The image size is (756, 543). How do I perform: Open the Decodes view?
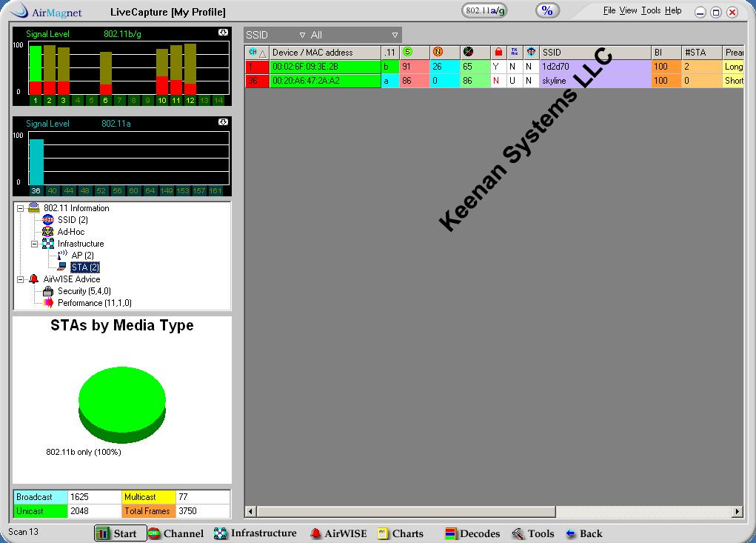[472, 533]
